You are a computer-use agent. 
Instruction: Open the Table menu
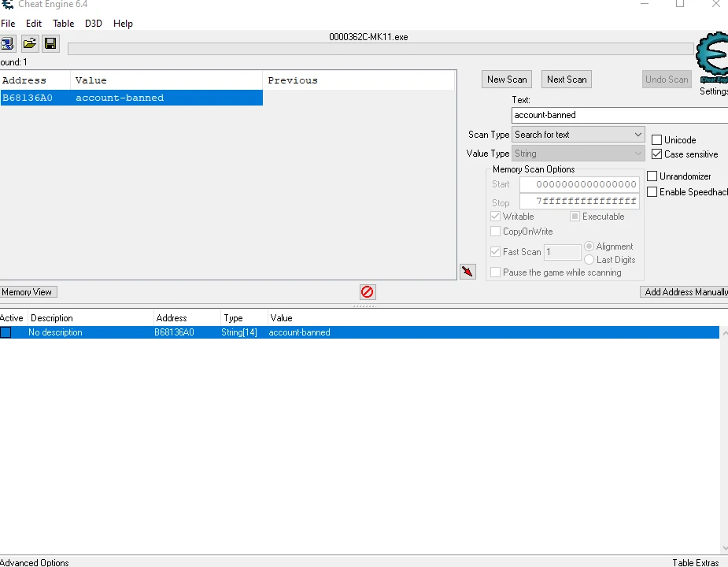point(63,24)
